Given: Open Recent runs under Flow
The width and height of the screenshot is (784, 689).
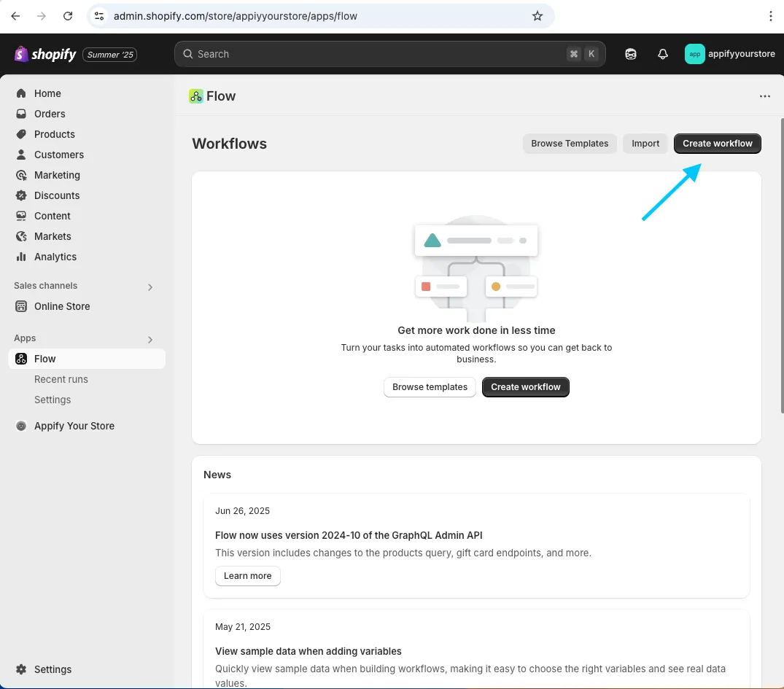Looking at the screenshot, I should 61,380.
